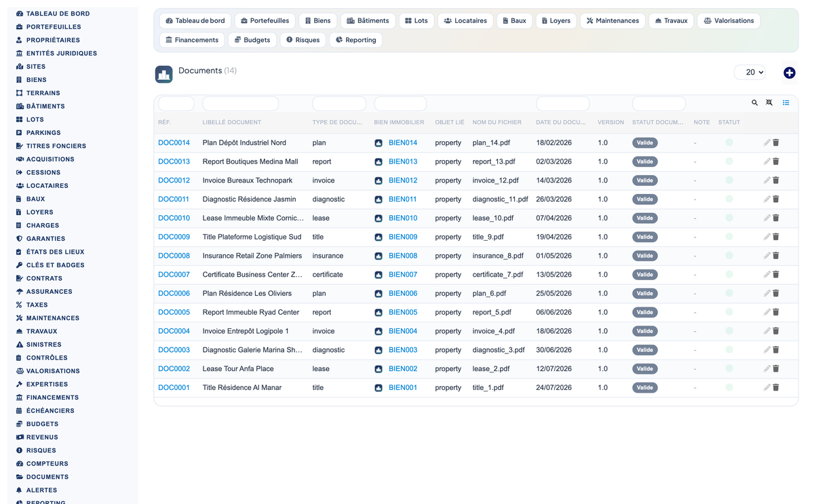Click the Statut document filter field
The height and width of the screenshot is (504, 814).
pos(659,104)
